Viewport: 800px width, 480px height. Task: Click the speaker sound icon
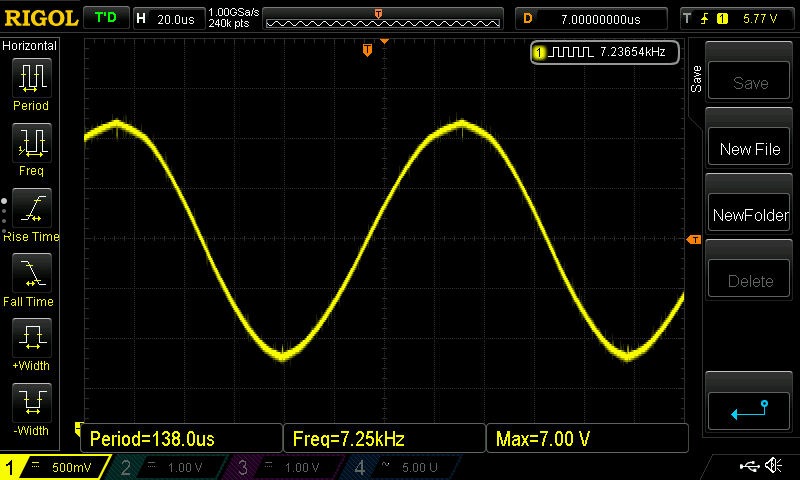774,466
